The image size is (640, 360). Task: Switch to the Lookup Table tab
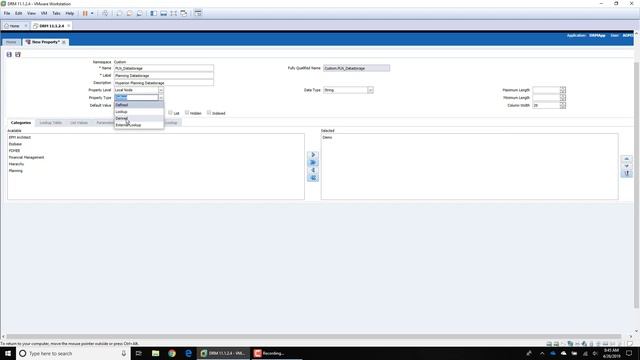[51, 122]
